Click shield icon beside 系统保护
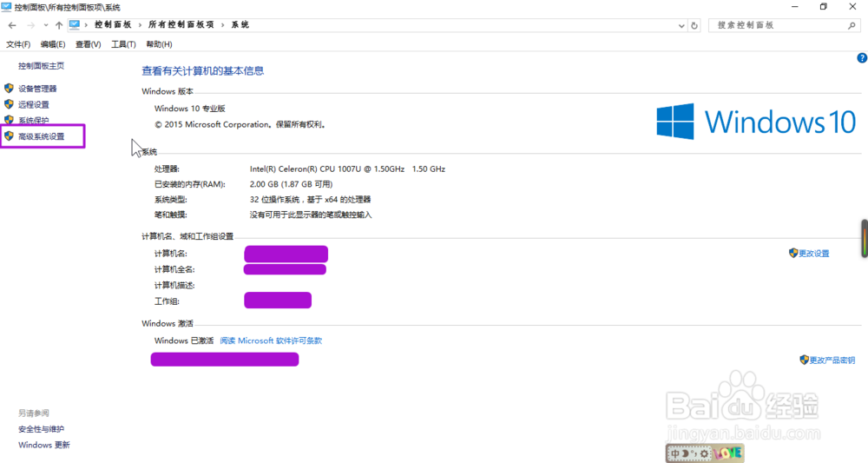This screenshot has width=868, height=463. [x=9, y=120]
